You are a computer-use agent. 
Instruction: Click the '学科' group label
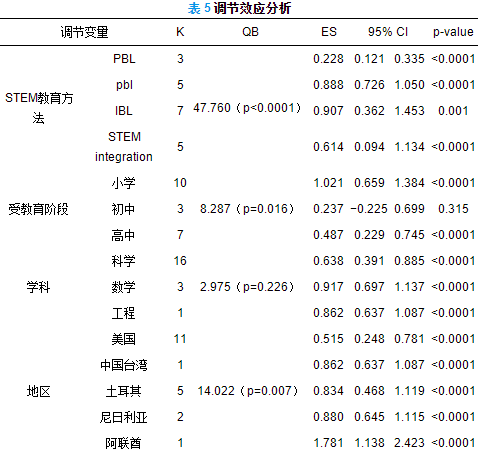click(x=38, y=287)
